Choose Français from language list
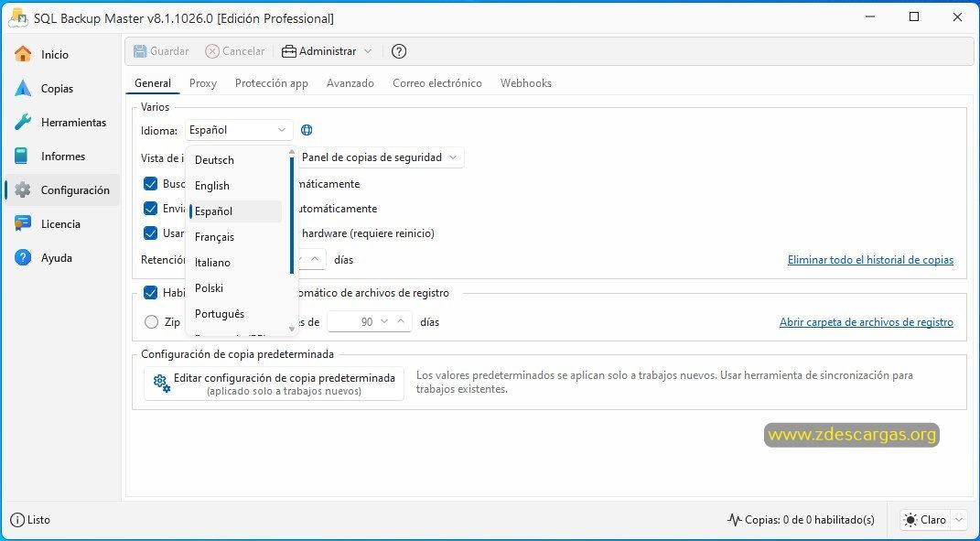This screenshot has width=980, height=541. click(235, 237)
